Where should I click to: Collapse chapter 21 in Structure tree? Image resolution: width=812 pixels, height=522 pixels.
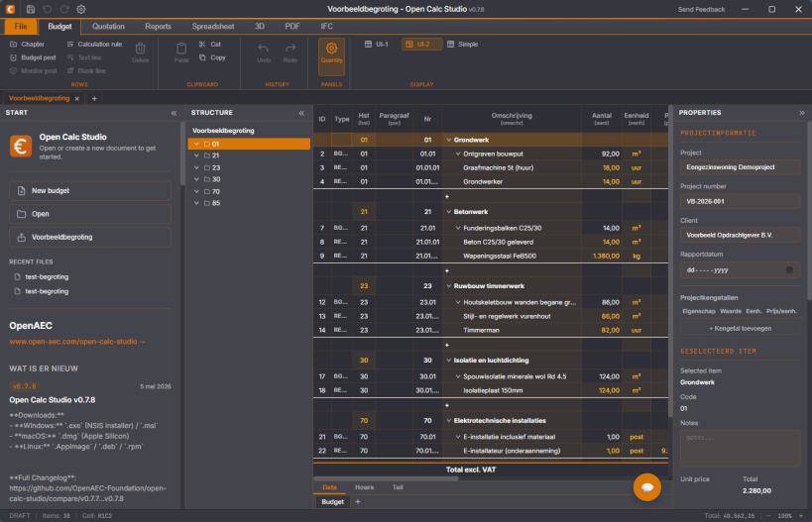pos(196,156)
